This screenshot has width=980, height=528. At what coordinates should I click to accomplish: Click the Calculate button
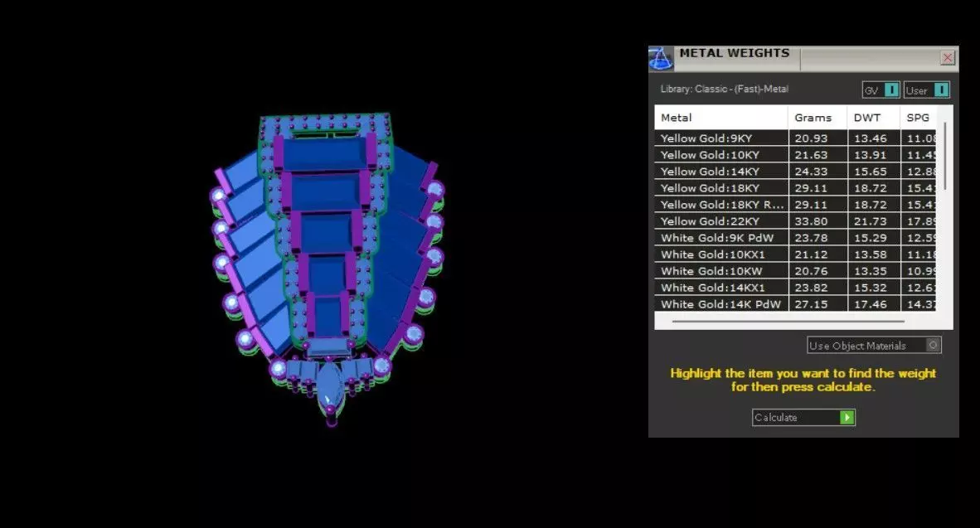(x=803, y=418)
